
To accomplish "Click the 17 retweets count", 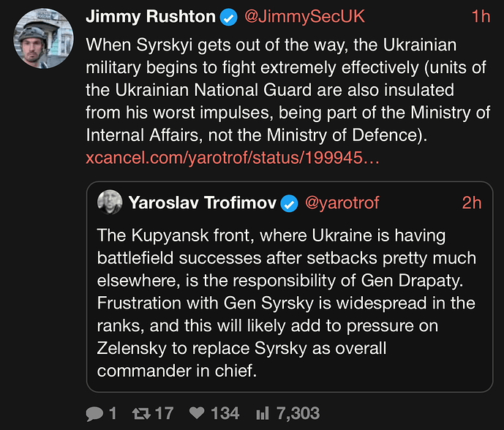I will click(x=164, y=414).
